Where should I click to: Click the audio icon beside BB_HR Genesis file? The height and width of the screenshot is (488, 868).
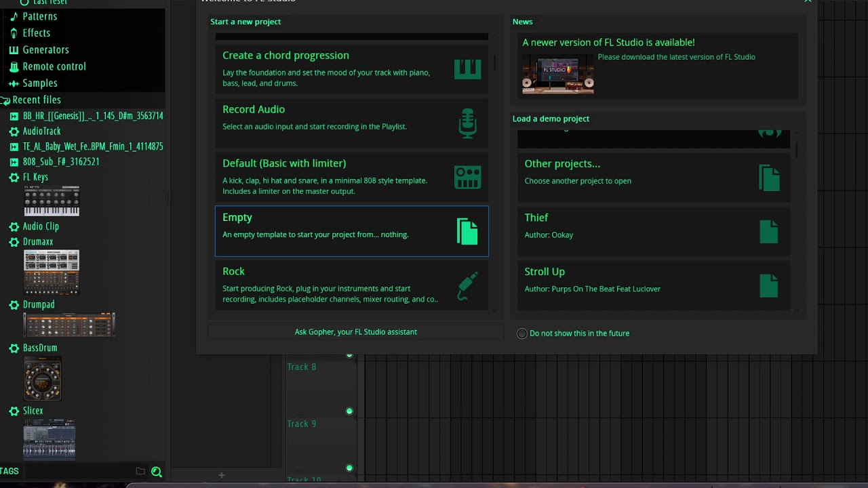[x=14, y=116]
